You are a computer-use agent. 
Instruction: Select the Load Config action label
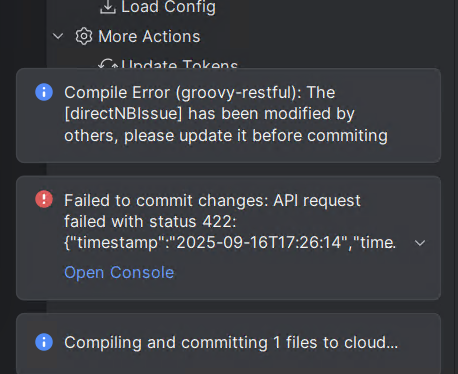[168, 7]
